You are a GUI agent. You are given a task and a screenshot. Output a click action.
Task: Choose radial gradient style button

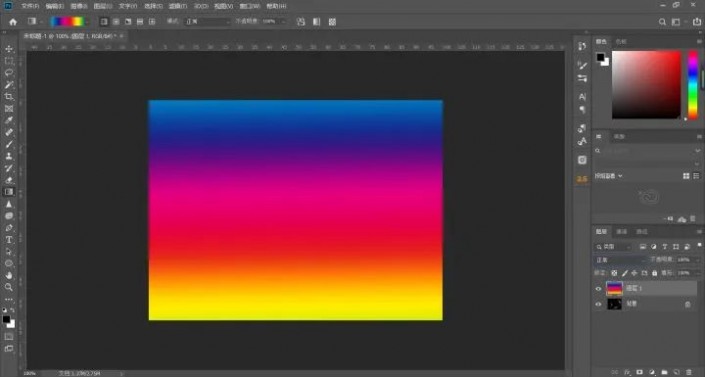pos(116,22)
